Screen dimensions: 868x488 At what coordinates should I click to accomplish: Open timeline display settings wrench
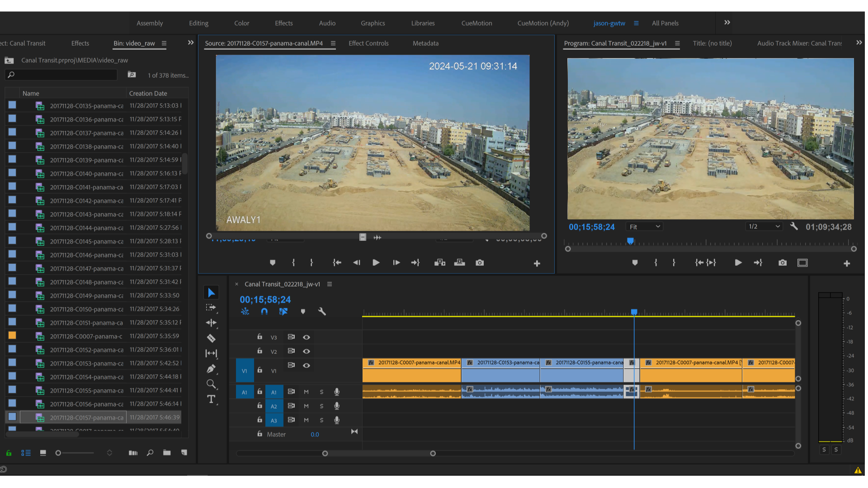[x=322, y=311]
